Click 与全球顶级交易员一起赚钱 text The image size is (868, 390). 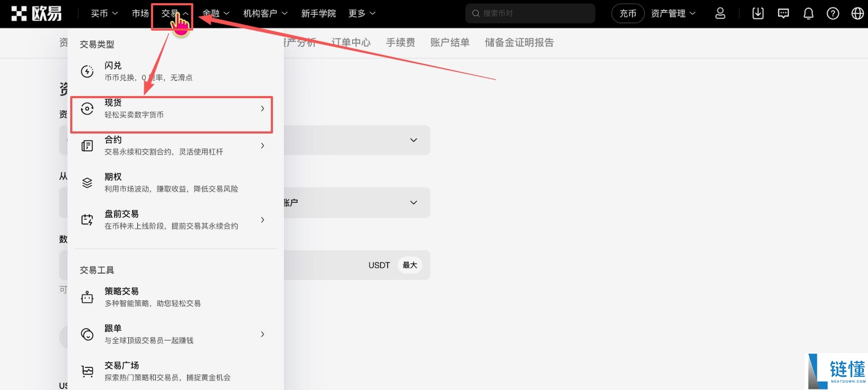coord(149,340)
